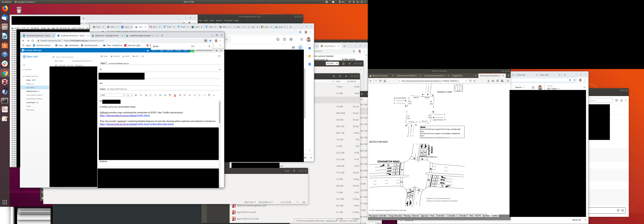Open the From address dropdown
The width and height of the screenshot is (644, 224).
point(104,63)
